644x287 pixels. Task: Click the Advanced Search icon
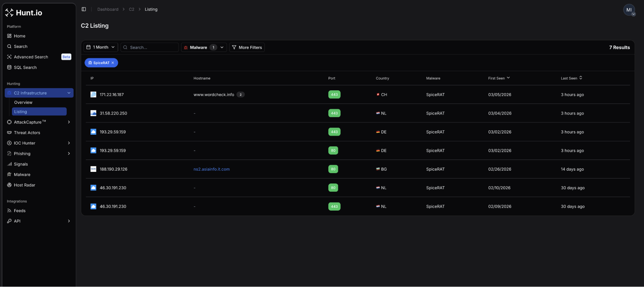[9, 57]
